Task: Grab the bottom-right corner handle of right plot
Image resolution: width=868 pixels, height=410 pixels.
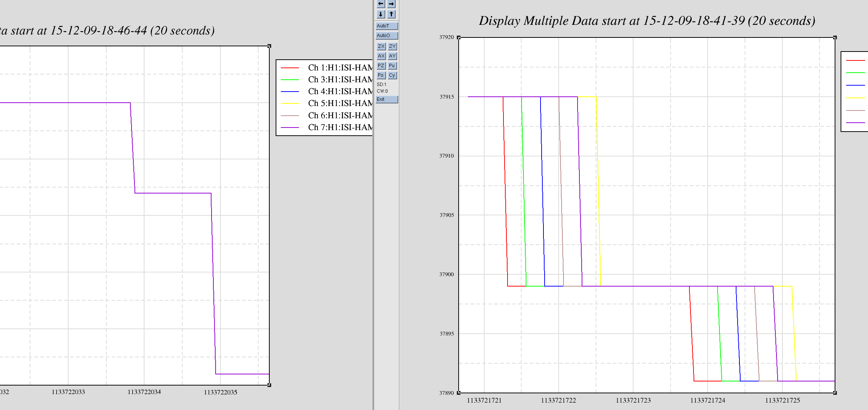Action: pos(835,393)
